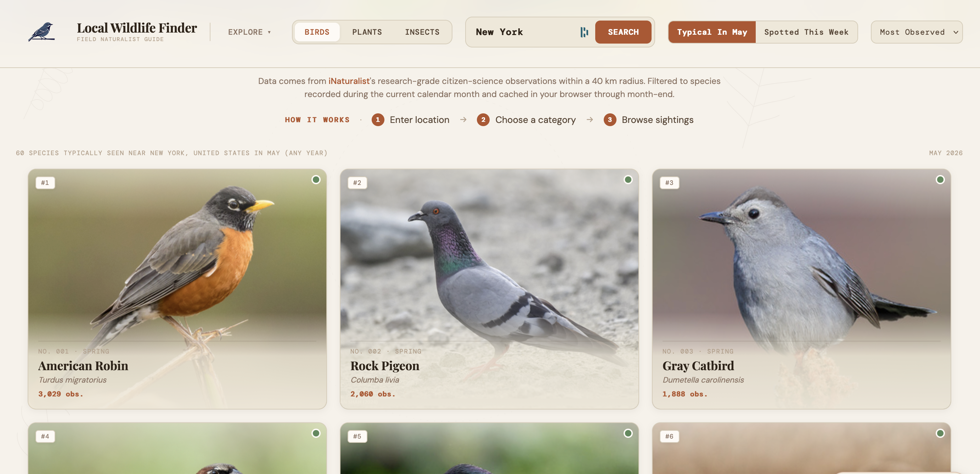Click the Turdus migratorius scientific name

click(72, 380)
